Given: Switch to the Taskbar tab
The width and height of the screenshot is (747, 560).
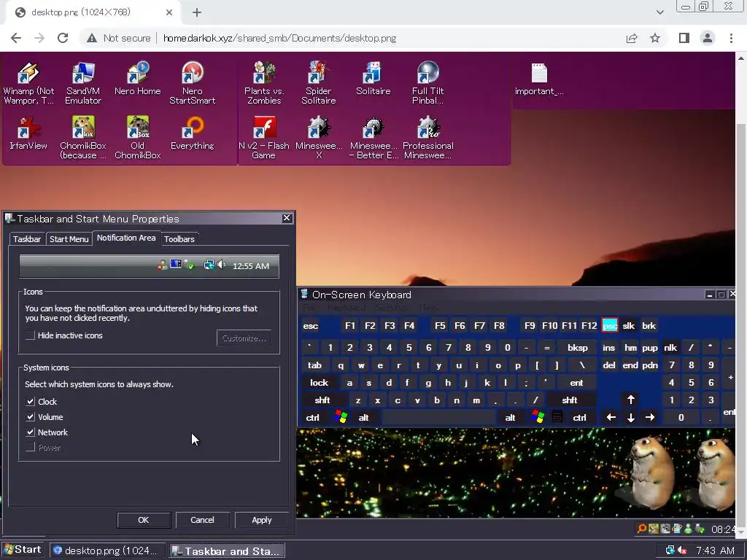Looking at the screenshot, I should 27,239.
